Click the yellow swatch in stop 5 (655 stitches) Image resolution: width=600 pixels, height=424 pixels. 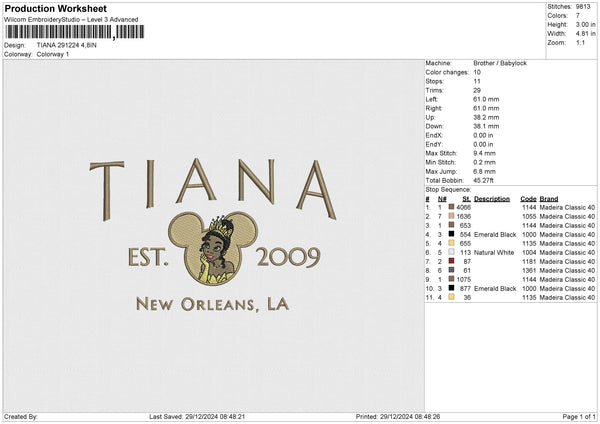tap(452, 243)
